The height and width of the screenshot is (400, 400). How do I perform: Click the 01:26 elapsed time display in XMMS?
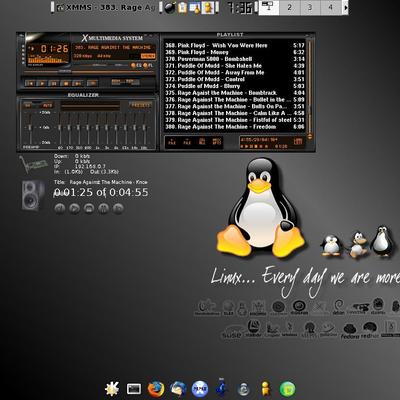(x=55, y=49)
